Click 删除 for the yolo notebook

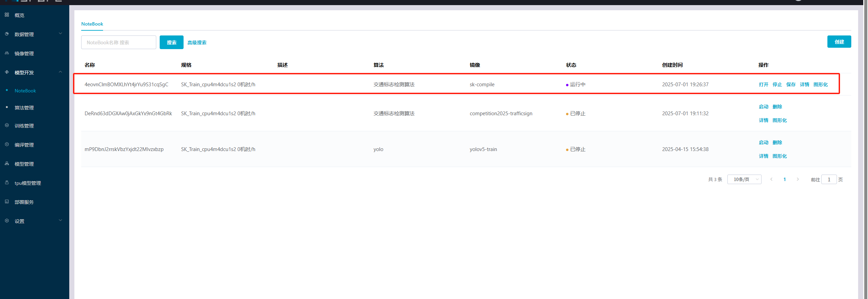(777, 143)
